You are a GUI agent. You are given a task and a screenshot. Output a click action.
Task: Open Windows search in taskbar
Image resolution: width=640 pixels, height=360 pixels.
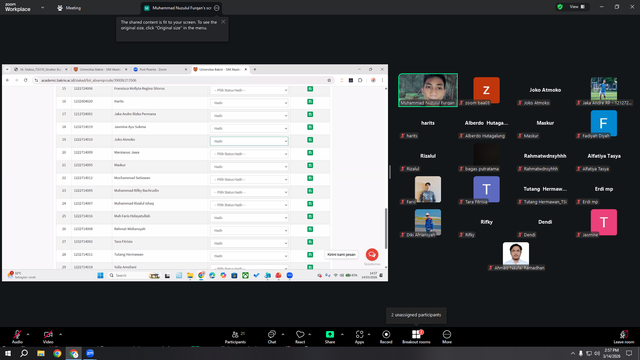[x=24, y=353]
